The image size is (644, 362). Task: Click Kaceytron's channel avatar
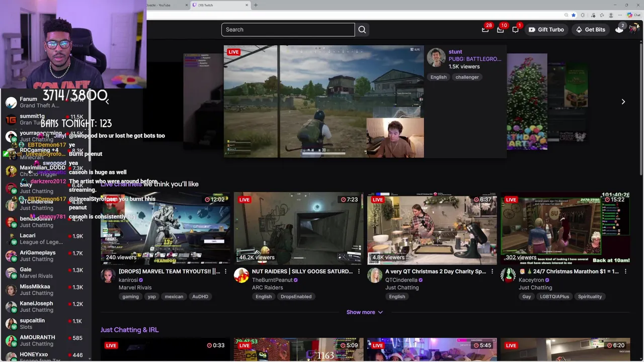[508, 276]
